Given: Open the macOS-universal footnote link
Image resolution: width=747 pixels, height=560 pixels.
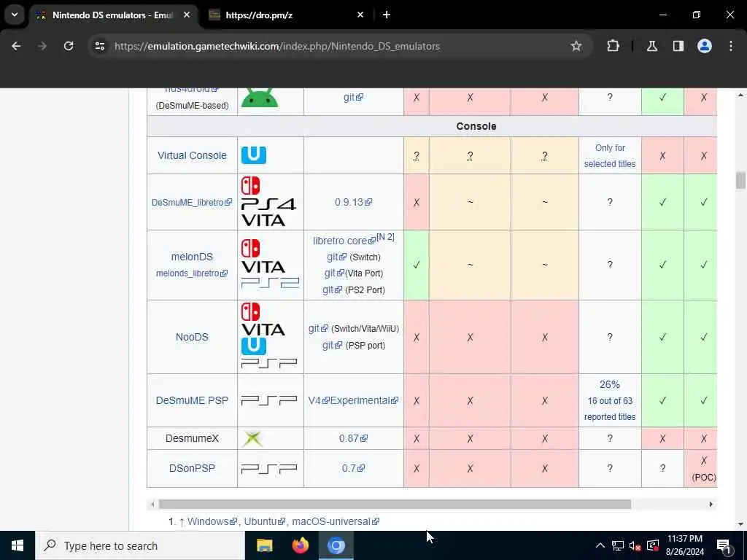Looking at the screenshot, I should point(336,522).
